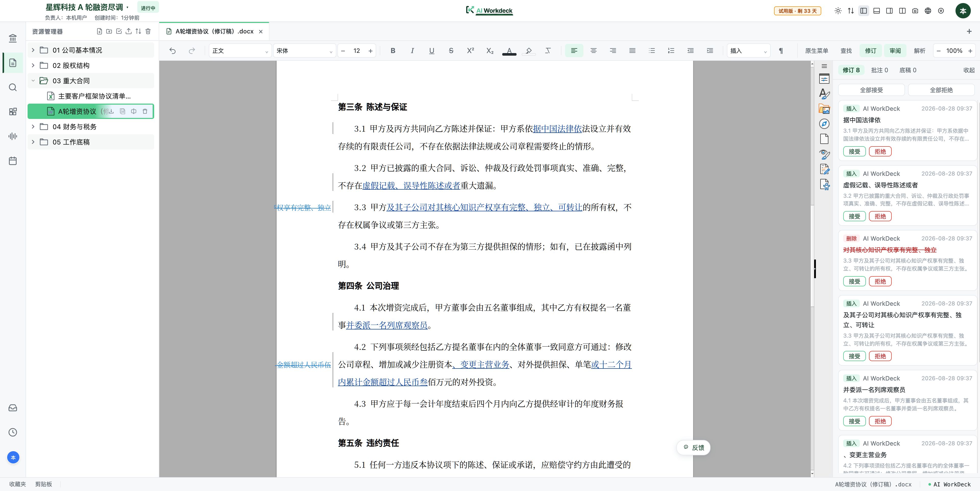The image size is (980, 491).
Task: Close the A轮增资协议 document tab
Action: click(261, 32)
